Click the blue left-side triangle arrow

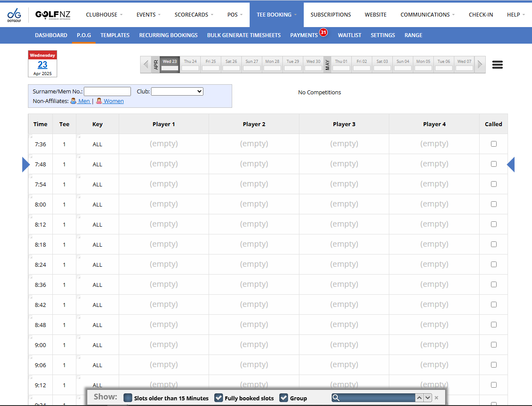tap(26, 165)
